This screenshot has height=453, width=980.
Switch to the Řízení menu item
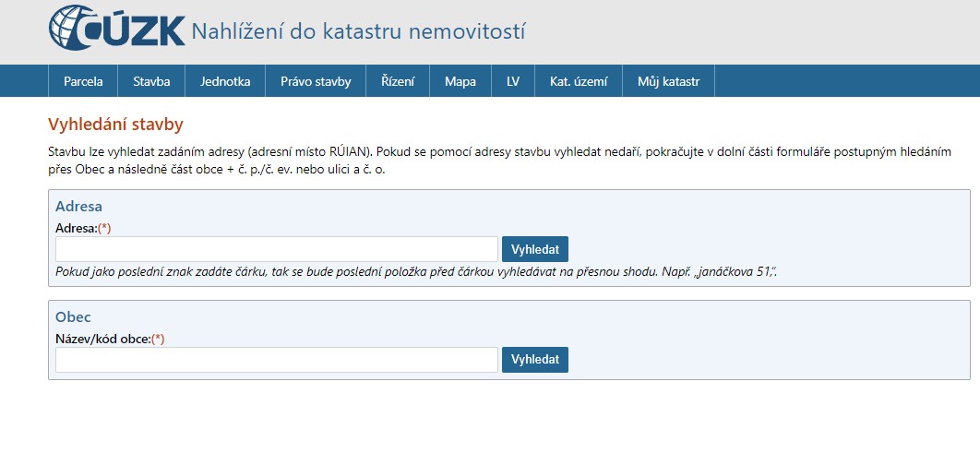398,81
